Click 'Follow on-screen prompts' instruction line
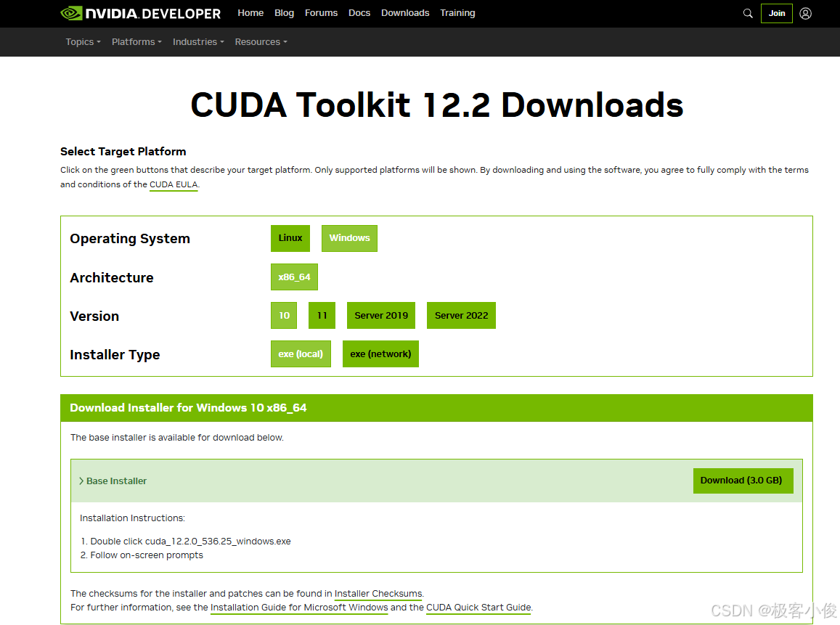Image resolution: width=840 pixels, height=625 pixels. pyautogui.click(x=147, y=555)
